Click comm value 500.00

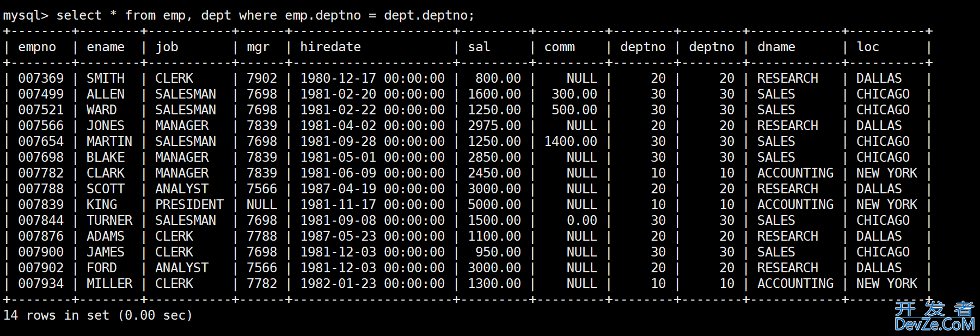574,110
